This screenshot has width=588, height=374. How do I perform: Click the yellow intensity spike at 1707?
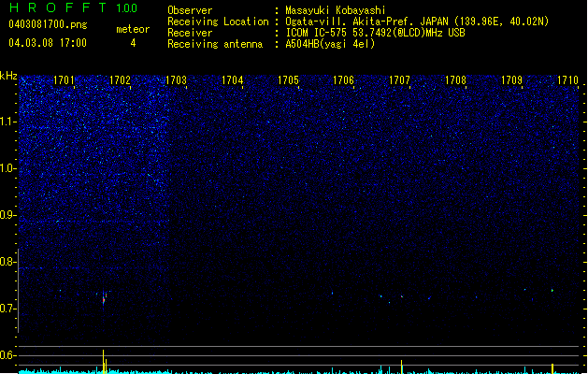[402, 367]
